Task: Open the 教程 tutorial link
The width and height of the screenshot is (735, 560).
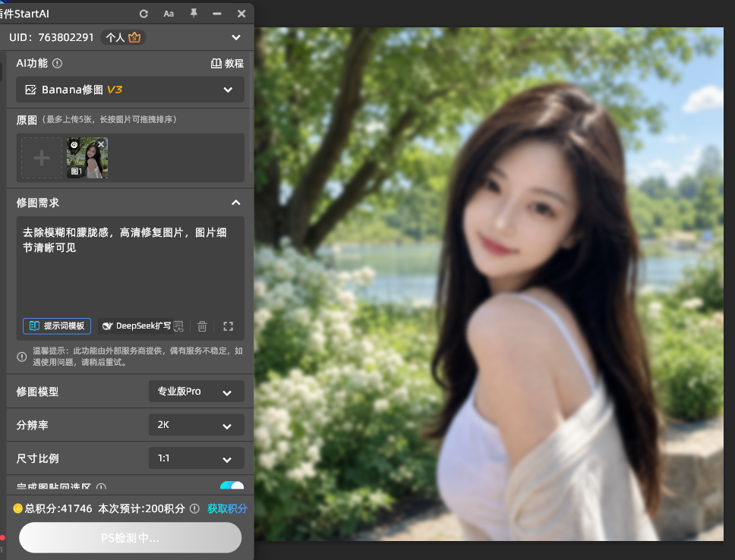Action: pos(227,63)
